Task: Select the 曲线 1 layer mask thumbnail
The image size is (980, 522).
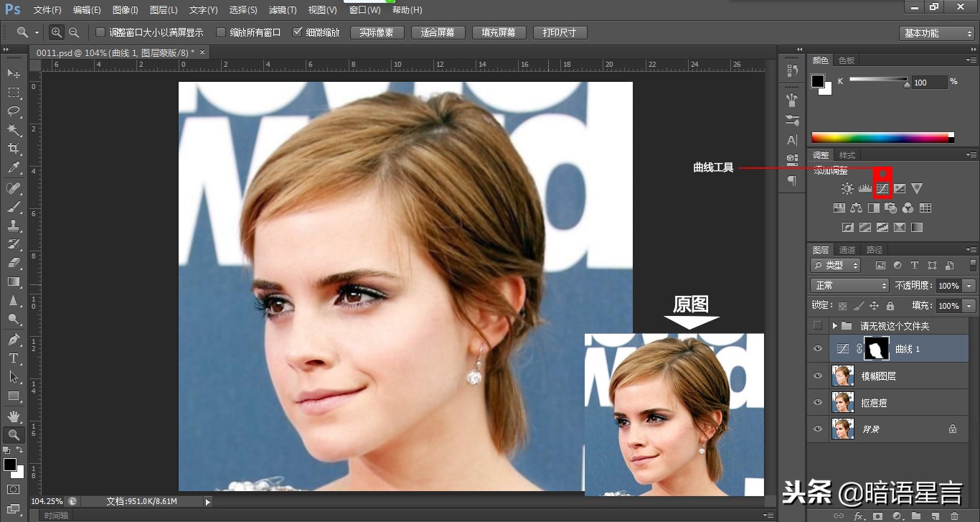Action: pos(877,349)
